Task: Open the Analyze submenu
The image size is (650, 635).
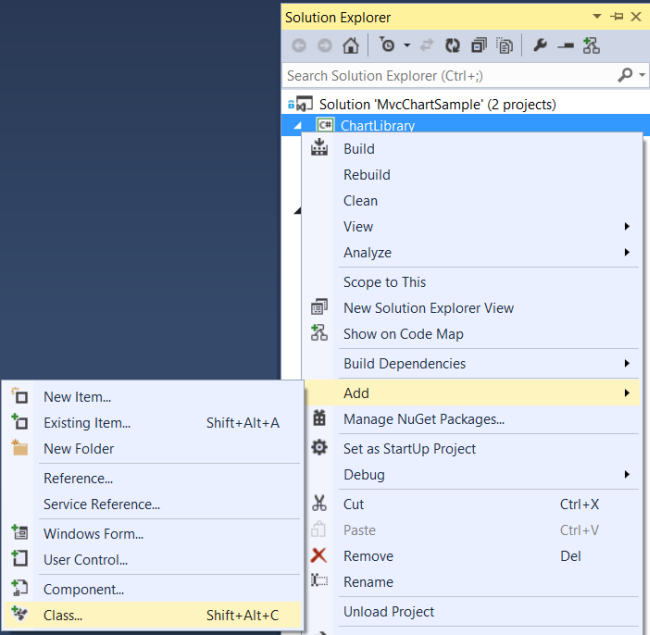Action: pyautogui.click(x=473, y=252)
